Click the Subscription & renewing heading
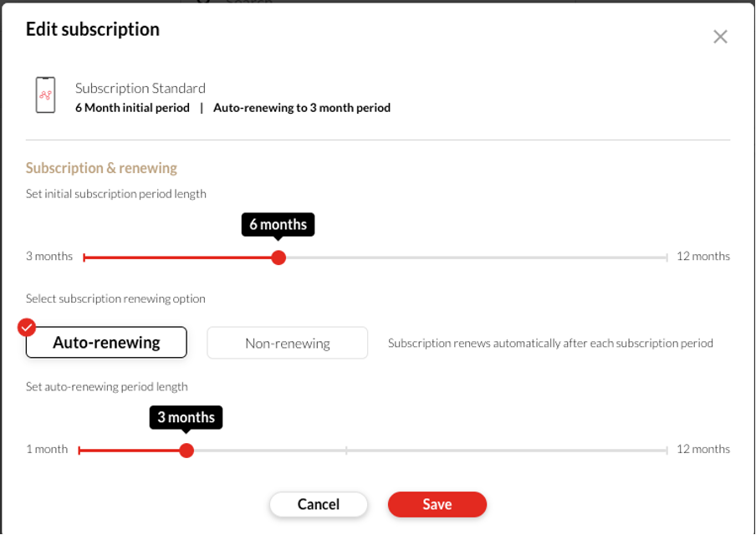 pos(101,168)
